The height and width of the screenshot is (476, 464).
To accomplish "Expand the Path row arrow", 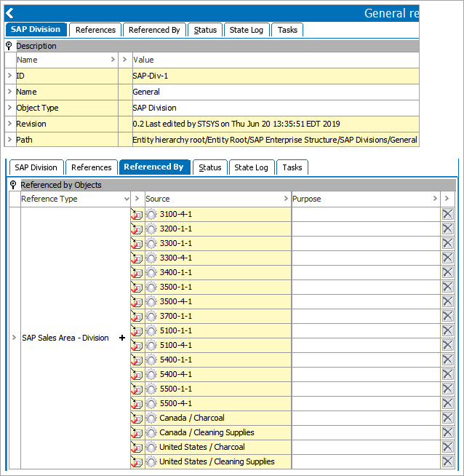I will pyautogui.click(x=9, y=140).
